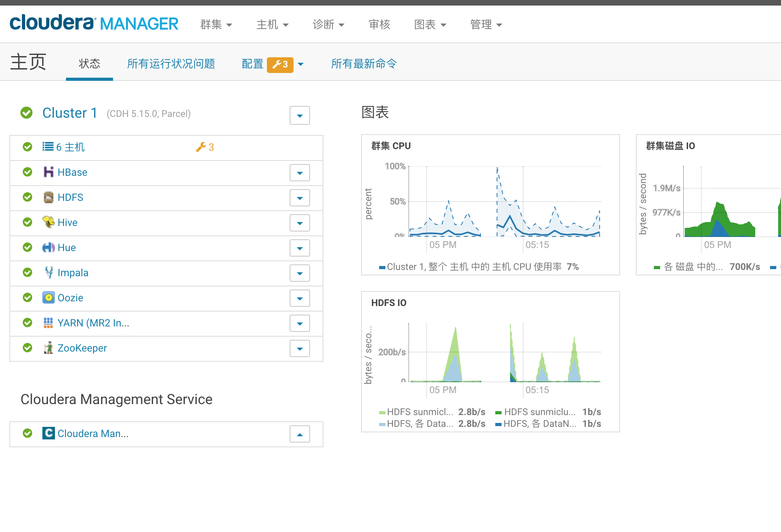781x532 pixels.
Task: Click the 群集 CPU chart area
Action: tap(504, 202)
